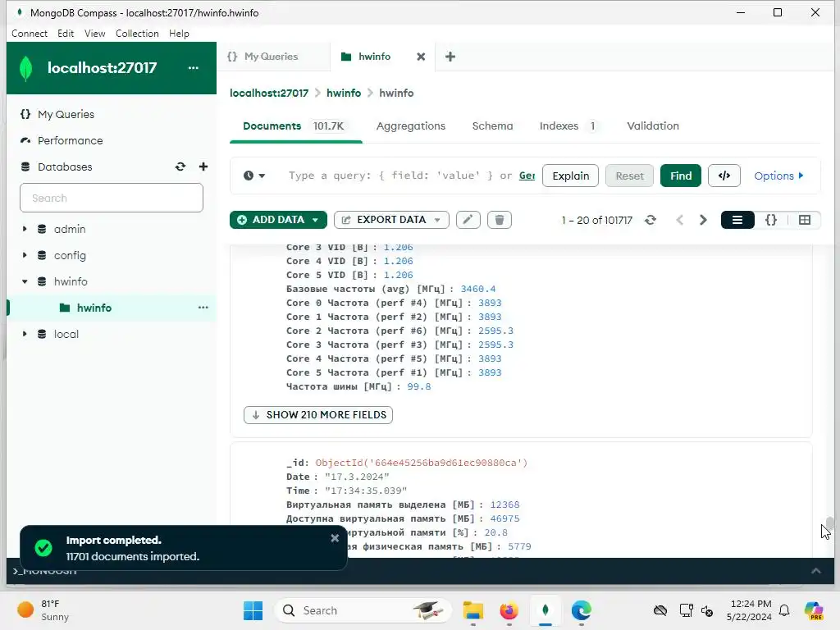This screenshot has width=840, height=630.
Task: Open the Windows Start menu
Action: (253, 610)
